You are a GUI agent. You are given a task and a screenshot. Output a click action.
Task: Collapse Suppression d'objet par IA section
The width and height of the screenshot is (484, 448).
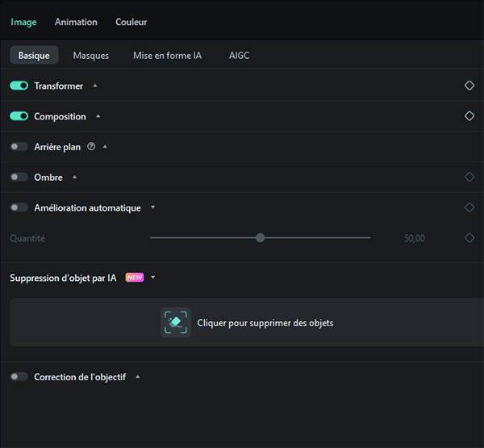click(152, 278)
